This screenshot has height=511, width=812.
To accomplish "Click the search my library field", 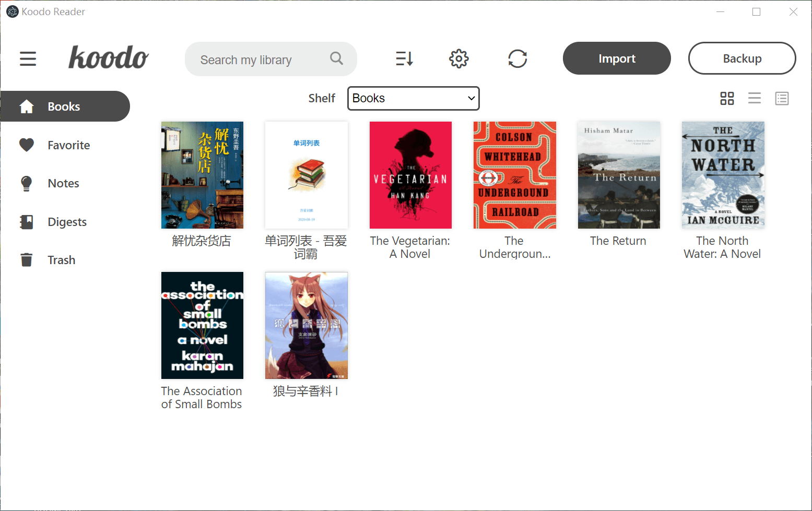I will [x=256, y=59].
